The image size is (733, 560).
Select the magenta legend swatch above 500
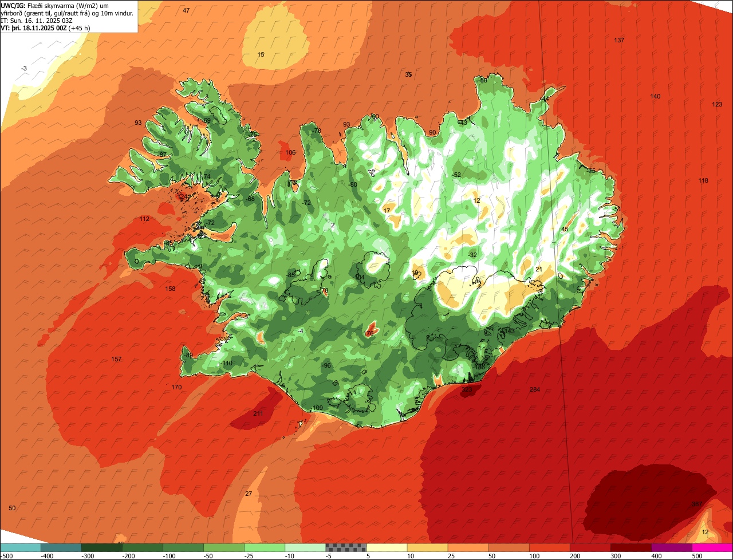712,547
